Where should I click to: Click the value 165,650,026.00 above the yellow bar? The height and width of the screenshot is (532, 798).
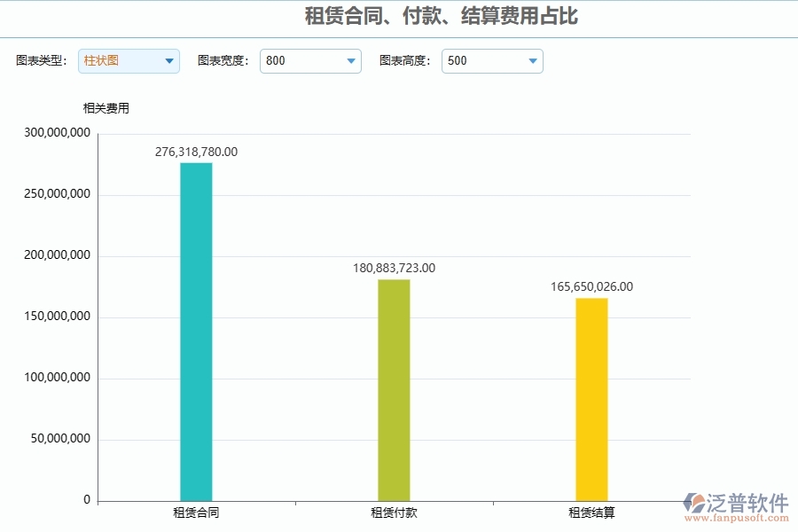591,286
